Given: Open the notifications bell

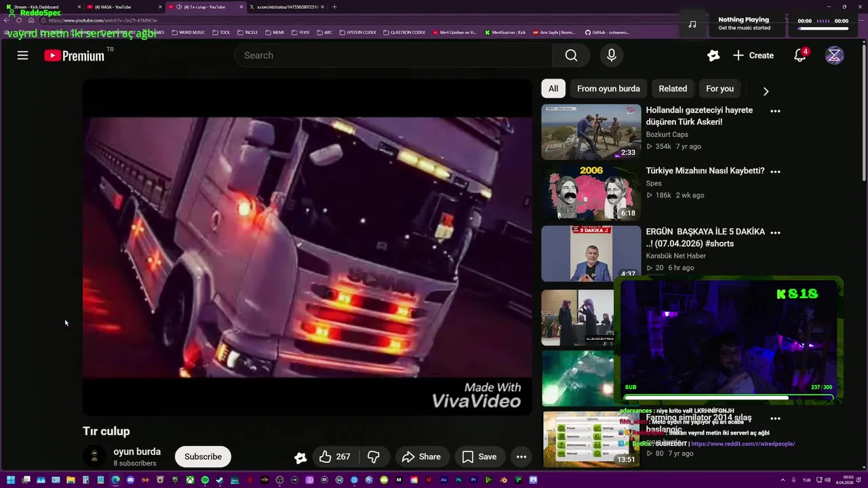Looking at the screenshot, I should point(800,56).
